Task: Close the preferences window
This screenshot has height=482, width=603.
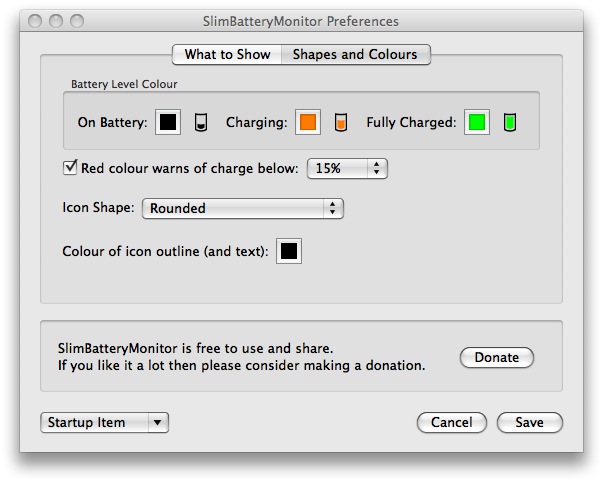Action: coord(35,21)
